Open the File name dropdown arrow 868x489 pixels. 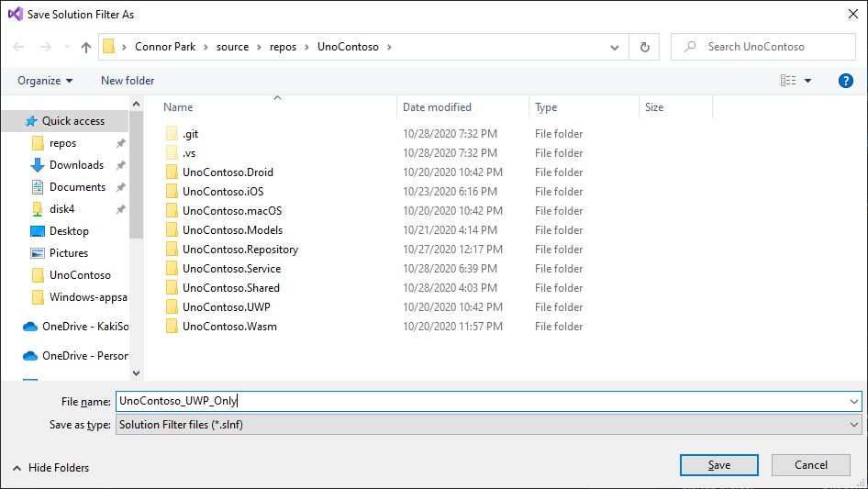854,402
